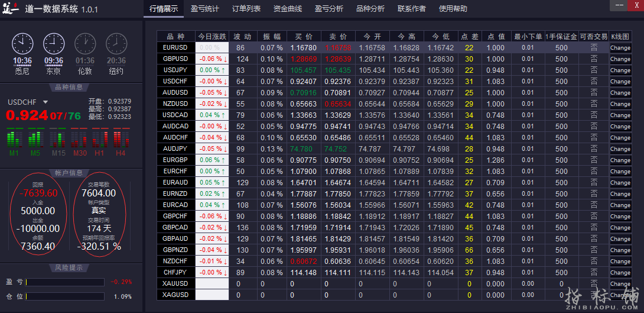Image resolution: width=644 pixels, height=313 pixels.
Task: Click the Sydney (悉尼) clock
Action: (22, 44)
